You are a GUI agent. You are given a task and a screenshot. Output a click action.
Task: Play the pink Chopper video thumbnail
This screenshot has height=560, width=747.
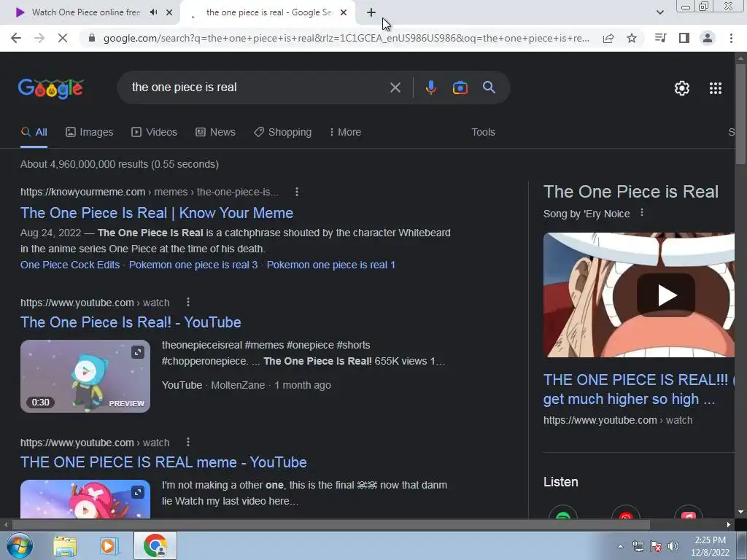85,499
